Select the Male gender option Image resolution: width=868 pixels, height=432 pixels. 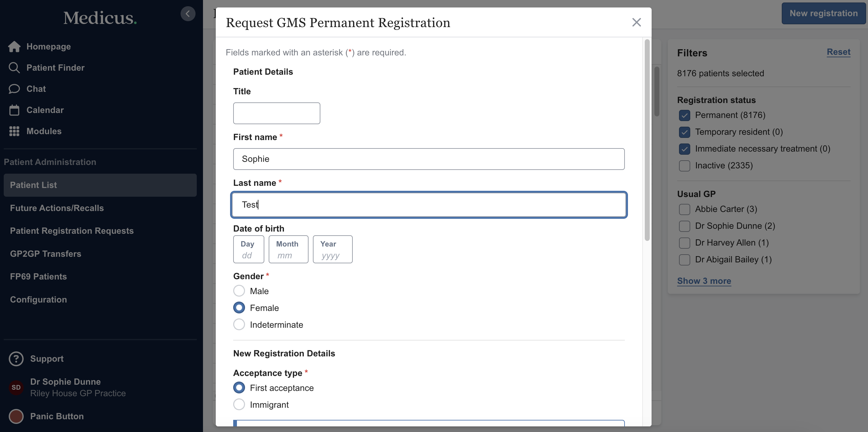pos(239,291)
